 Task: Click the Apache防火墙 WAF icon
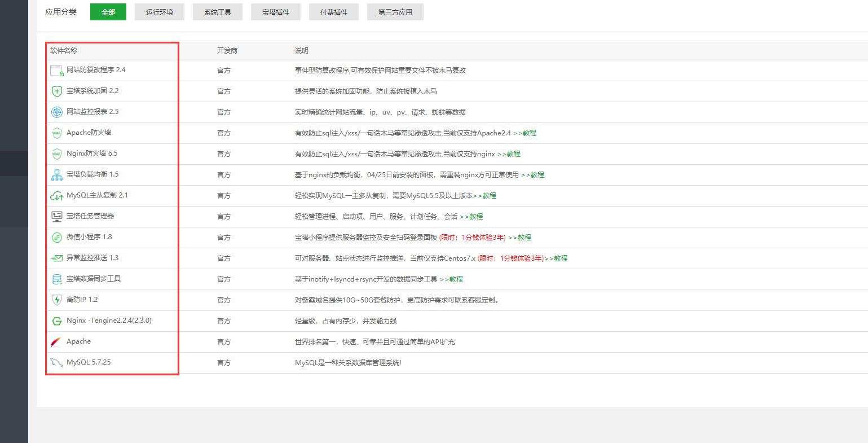[57, 133]
